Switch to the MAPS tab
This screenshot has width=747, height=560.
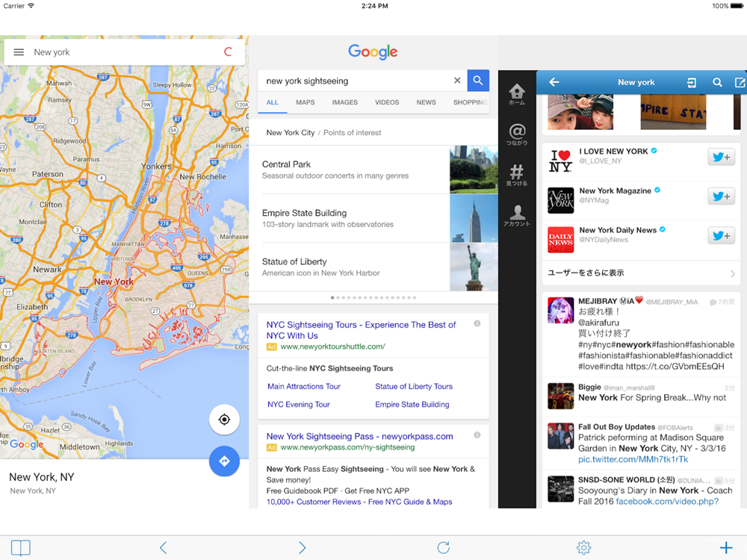[305, 102]
